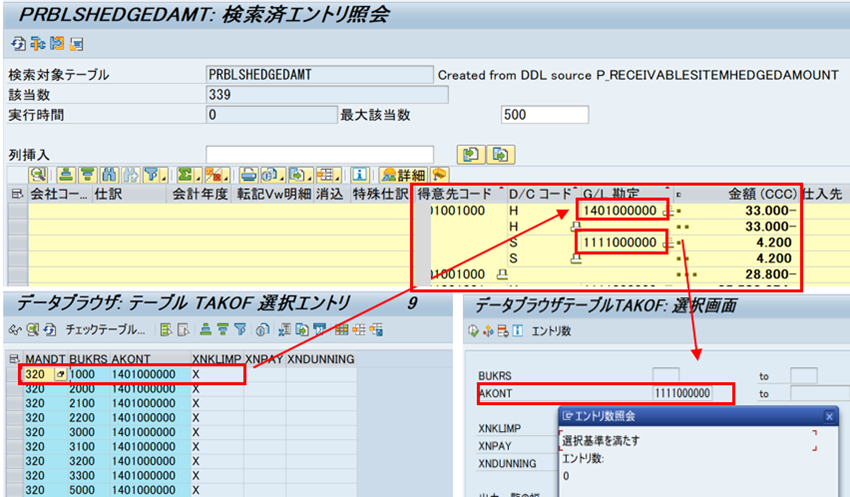Click the G/L account cell 1111000000 in the PRBLSHEDGEDAMT grid
This screenshot has height=497, width=850.
point(621,242)
